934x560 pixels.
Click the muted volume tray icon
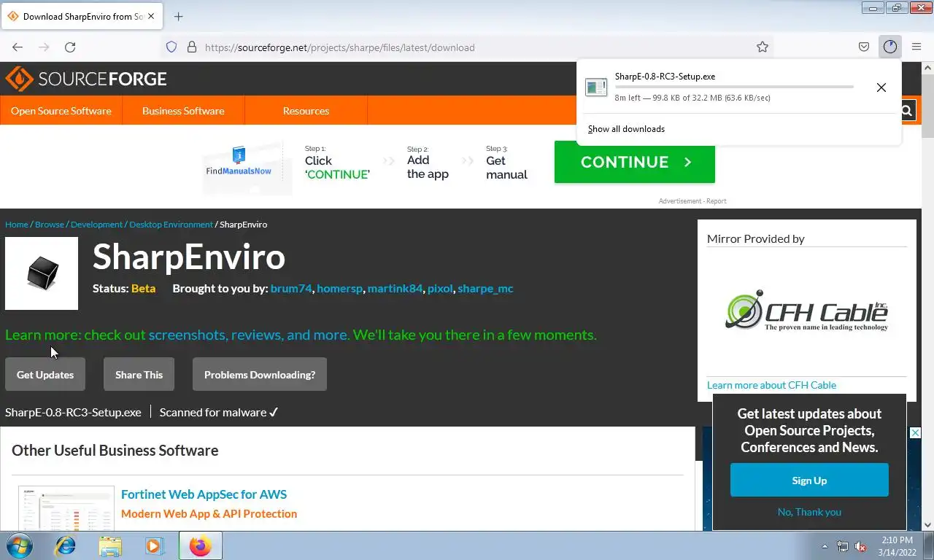(x=860, y=546)
